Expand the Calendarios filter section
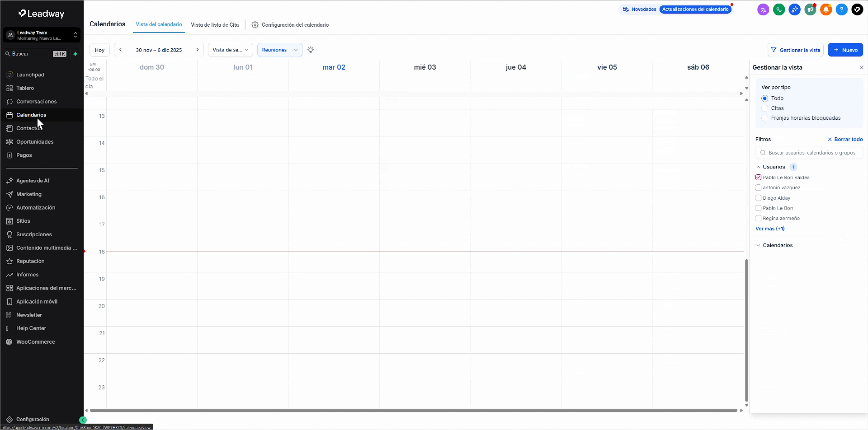The height and width of the screenshot is (430, 868). [777, 246]
